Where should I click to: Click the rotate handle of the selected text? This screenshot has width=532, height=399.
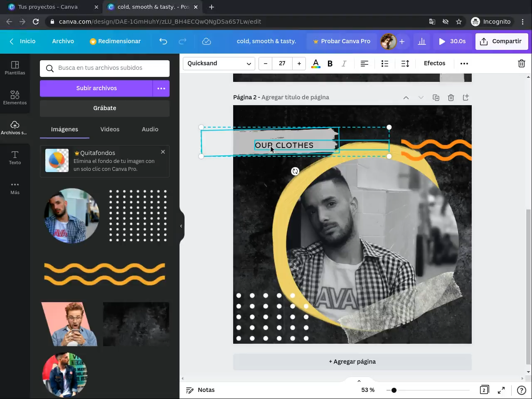pos(295,171)
